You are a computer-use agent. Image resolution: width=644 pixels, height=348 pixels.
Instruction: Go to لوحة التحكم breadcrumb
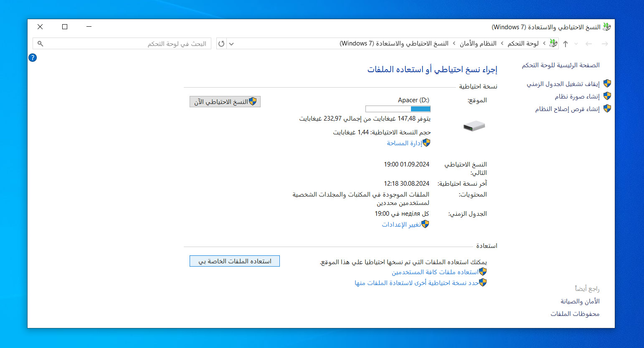click(523, 43)
